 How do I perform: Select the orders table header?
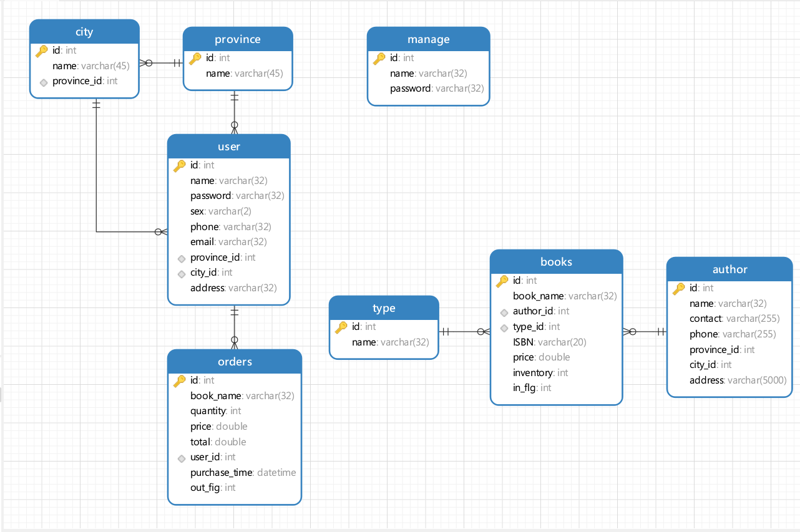[235, 362]
